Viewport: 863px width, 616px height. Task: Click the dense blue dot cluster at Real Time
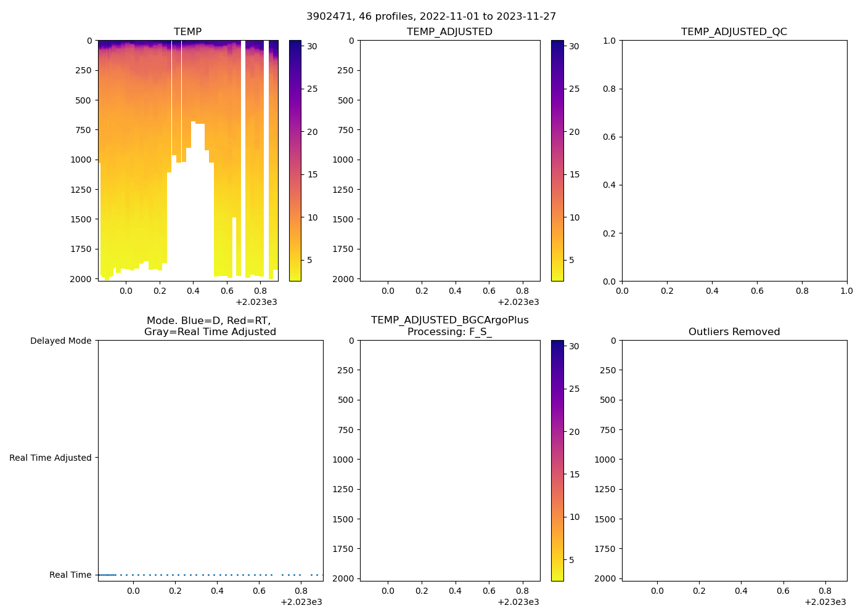(107, 575)
